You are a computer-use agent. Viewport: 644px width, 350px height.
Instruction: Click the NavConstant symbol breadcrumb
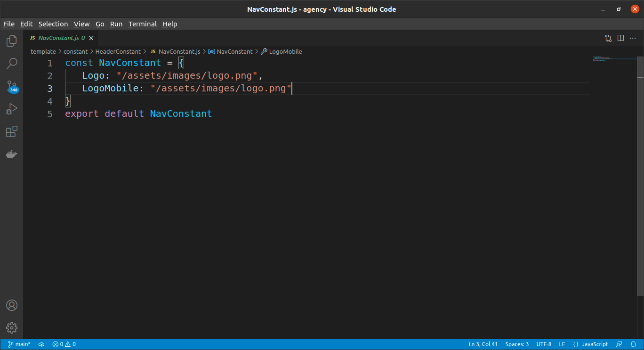(231, 52)
